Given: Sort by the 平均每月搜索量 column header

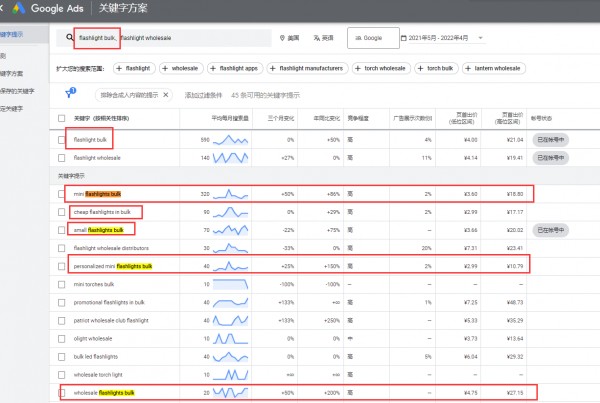Looking at the screenshot, I should (x=230, y=118).
